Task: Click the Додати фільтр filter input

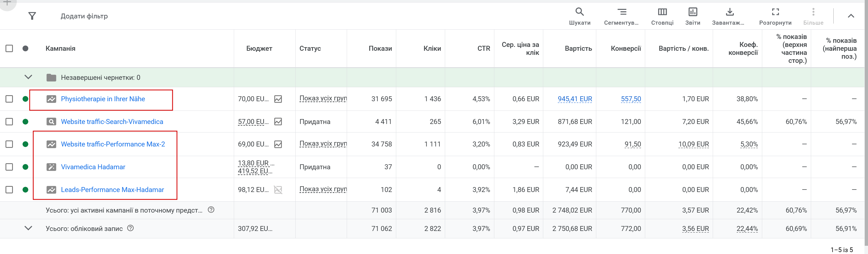Action: [84, 16]
